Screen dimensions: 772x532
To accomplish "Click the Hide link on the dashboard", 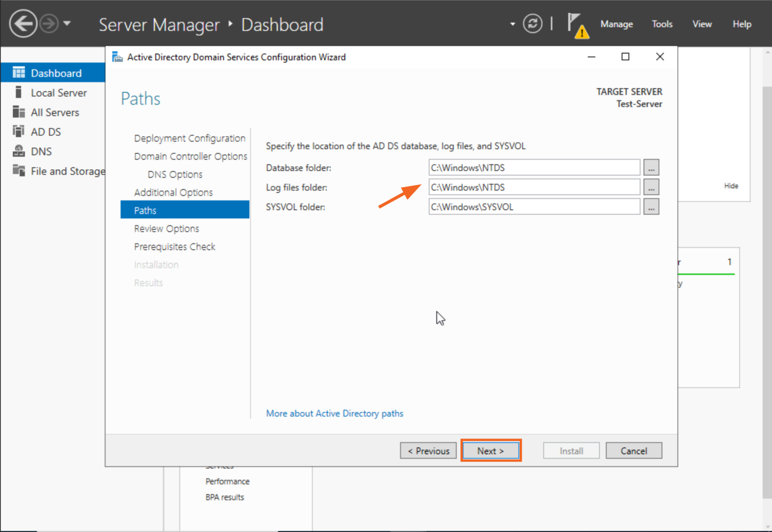I will (x=731, y=185).
